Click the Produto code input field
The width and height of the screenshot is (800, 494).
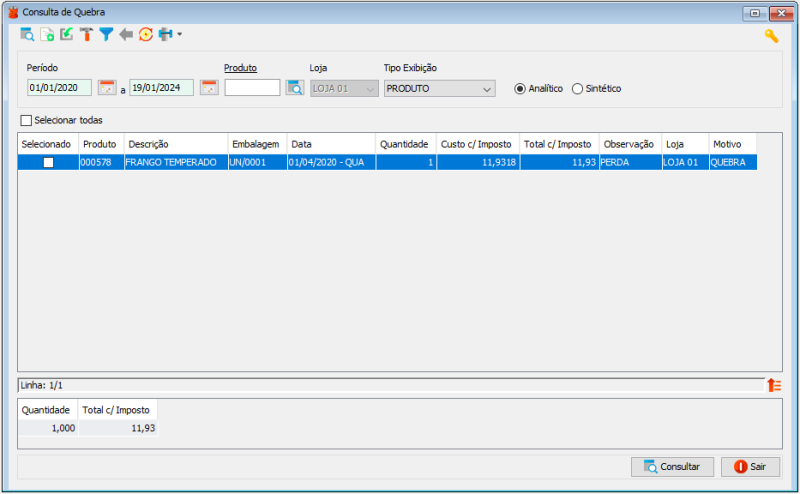click(x=252, y=88)
